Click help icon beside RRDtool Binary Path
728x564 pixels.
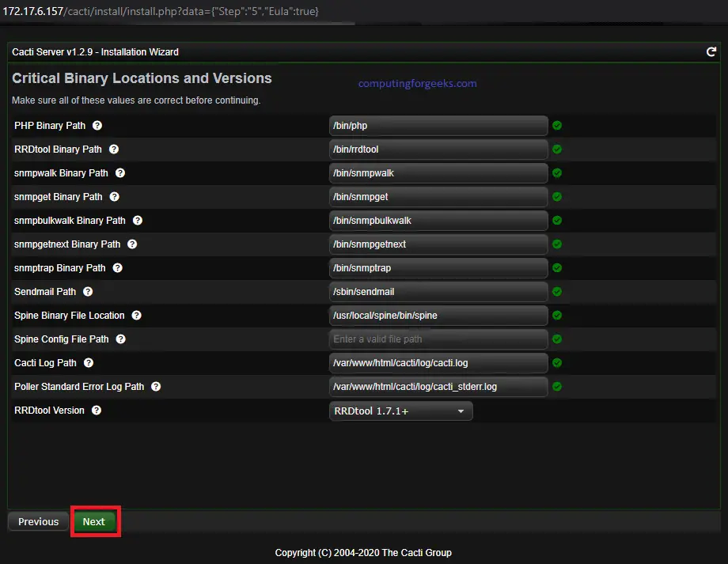pos(114,149)
